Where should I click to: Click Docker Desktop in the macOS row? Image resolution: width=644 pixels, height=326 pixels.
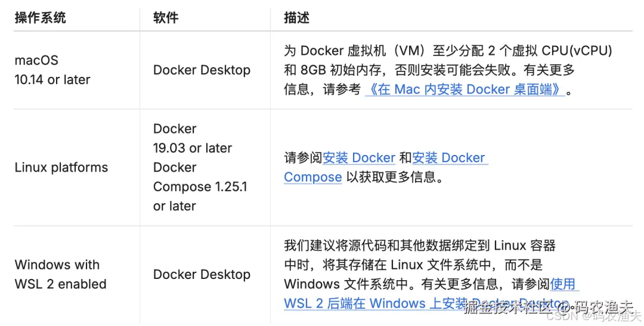point(202,70)
